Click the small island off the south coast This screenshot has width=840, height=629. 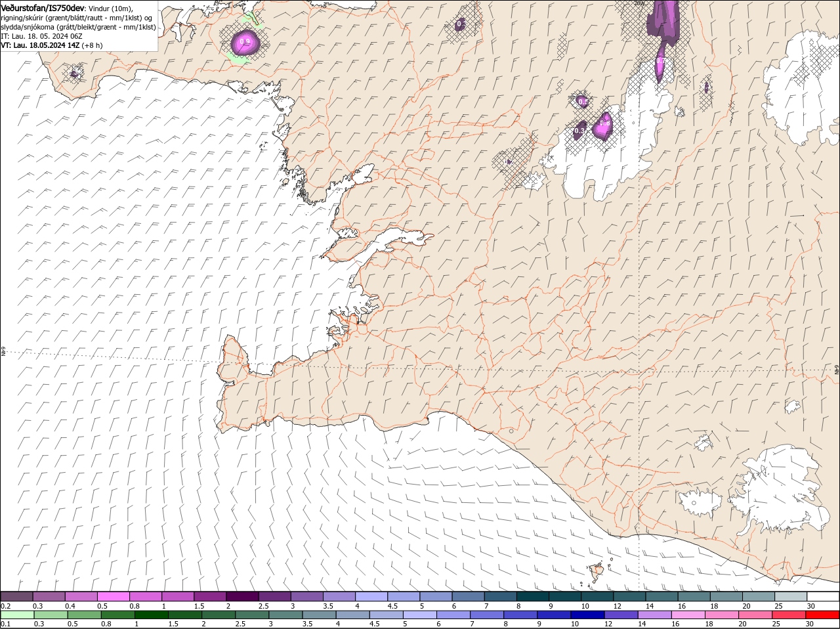[x=597, y=572]
